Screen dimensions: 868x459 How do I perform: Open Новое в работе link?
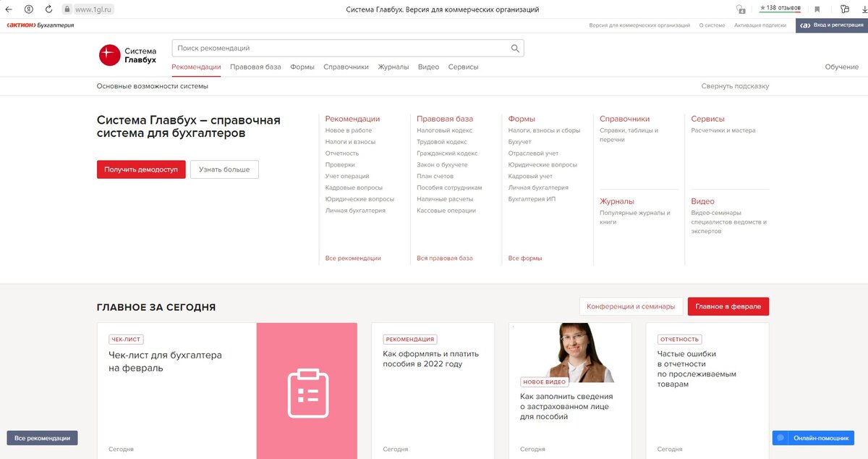pyautogui.click(x=349, y=130)
